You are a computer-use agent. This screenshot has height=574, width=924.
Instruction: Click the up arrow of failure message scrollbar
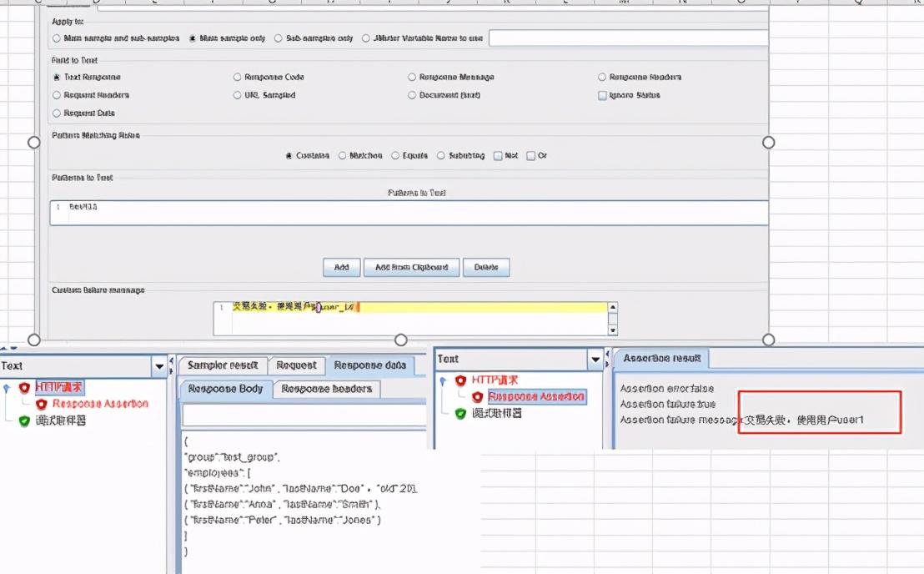pos(613,307)
